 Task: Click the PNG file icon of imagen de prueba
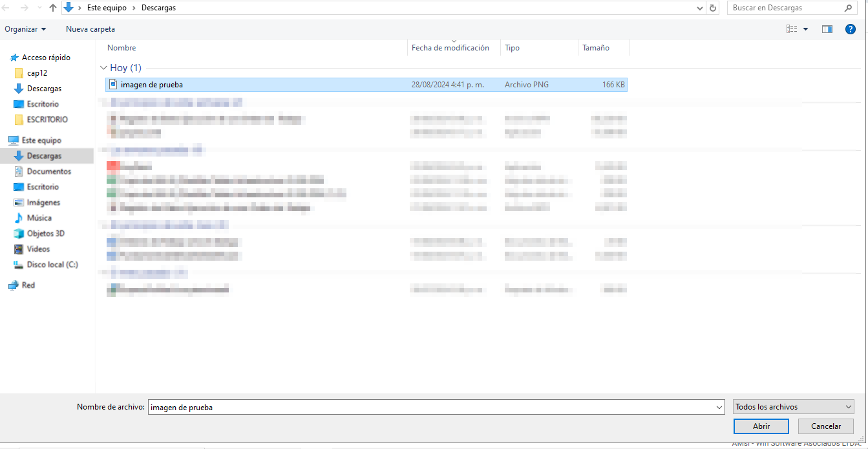(113, 84)
